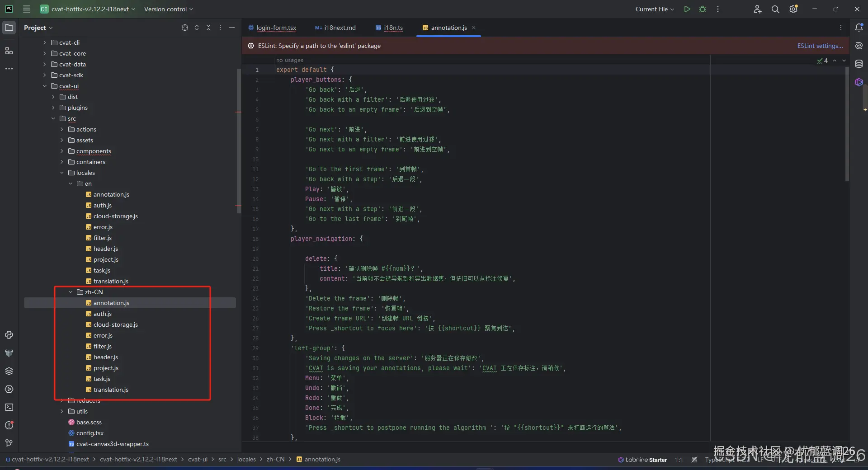The image size is (868, 470).
Task: Expand all items in Project tree
Action: click(x=197, y=28)
